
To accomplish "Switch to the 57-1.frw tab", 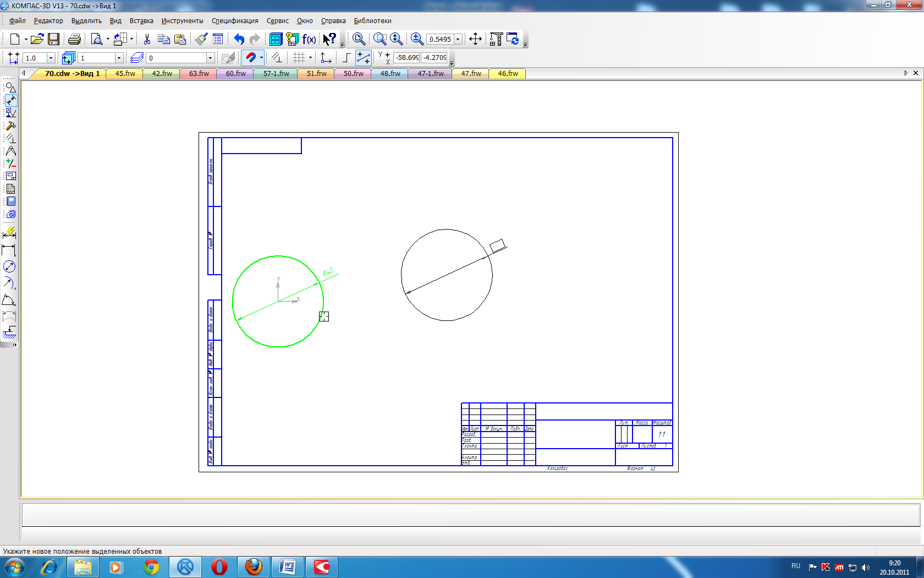I will (x=276, y=74).
